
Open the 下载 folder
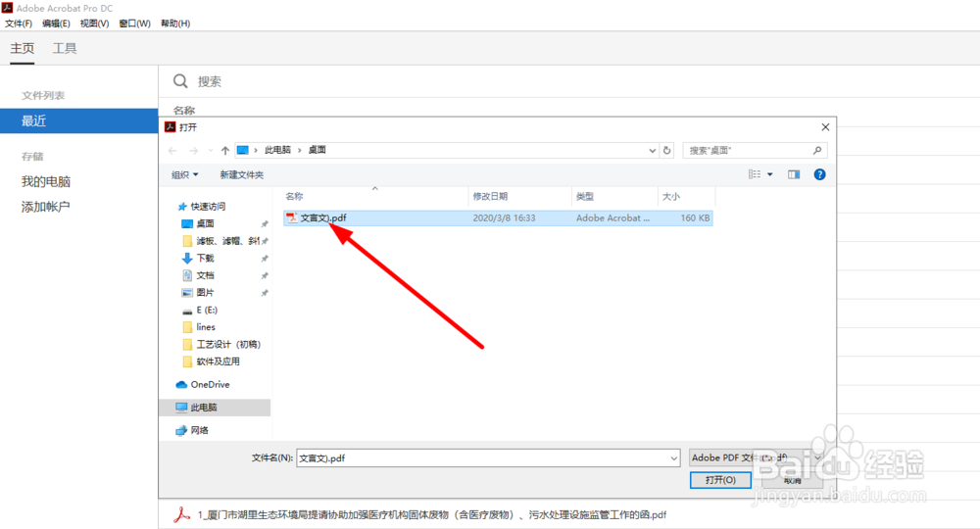coord(205,258)
